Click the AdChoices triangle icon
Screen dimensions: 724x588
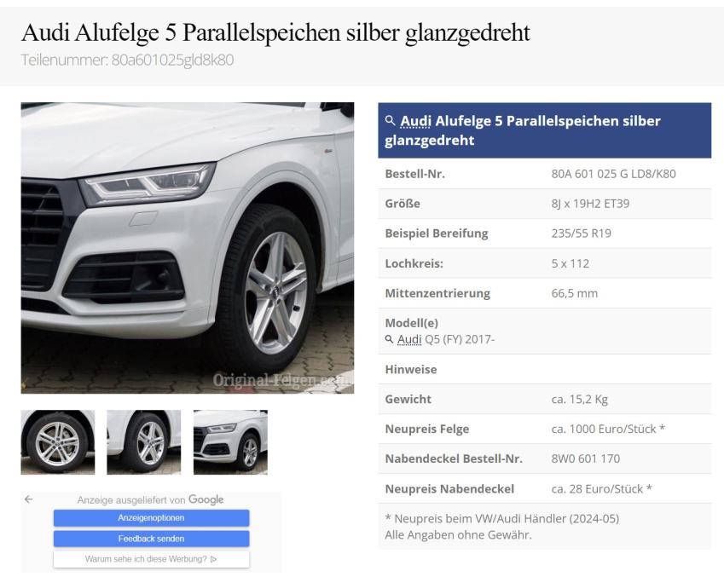pos(213,559)
